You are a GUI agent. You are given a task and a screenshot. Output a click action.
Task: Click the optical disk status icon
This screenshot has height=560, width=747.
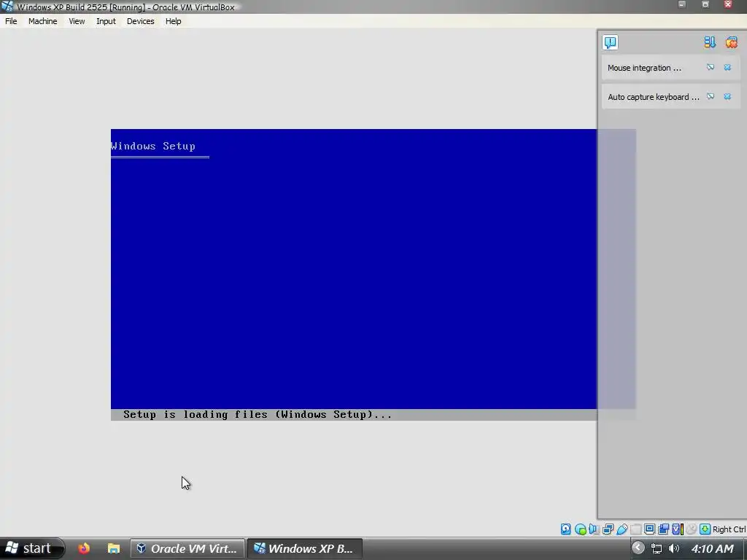point(580,529)
